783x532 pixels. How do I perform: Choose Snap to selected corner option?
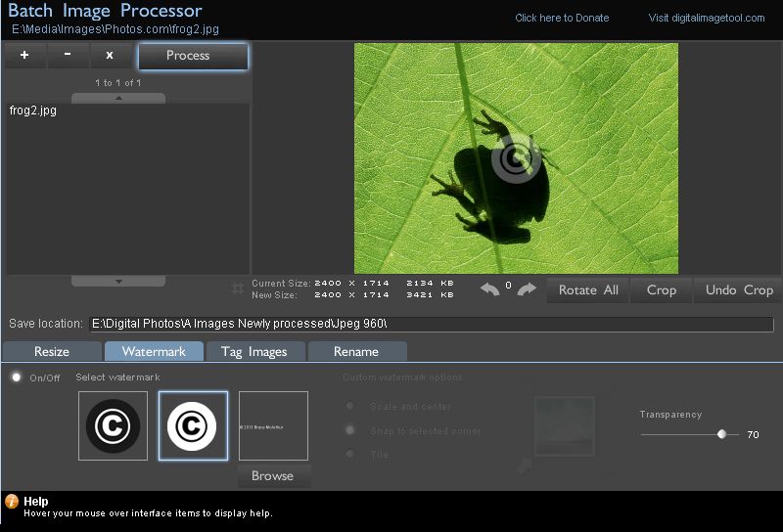350,429
